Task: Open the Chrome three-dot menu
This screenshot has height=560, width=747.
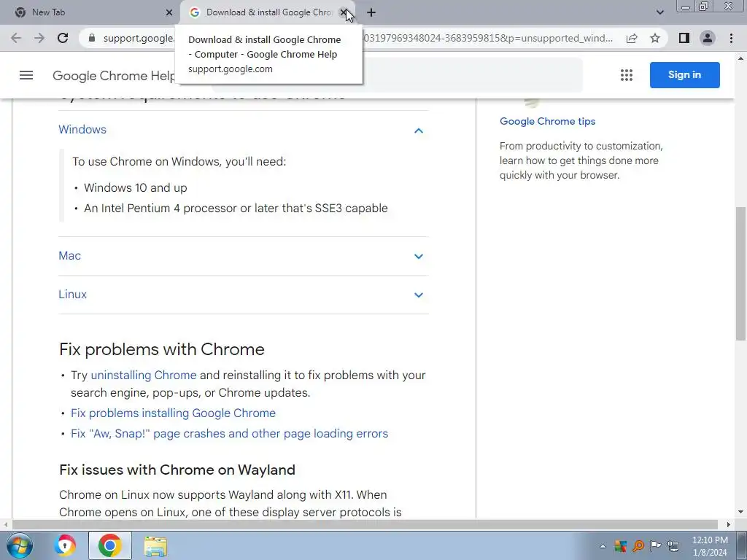Action: point(731,38)
